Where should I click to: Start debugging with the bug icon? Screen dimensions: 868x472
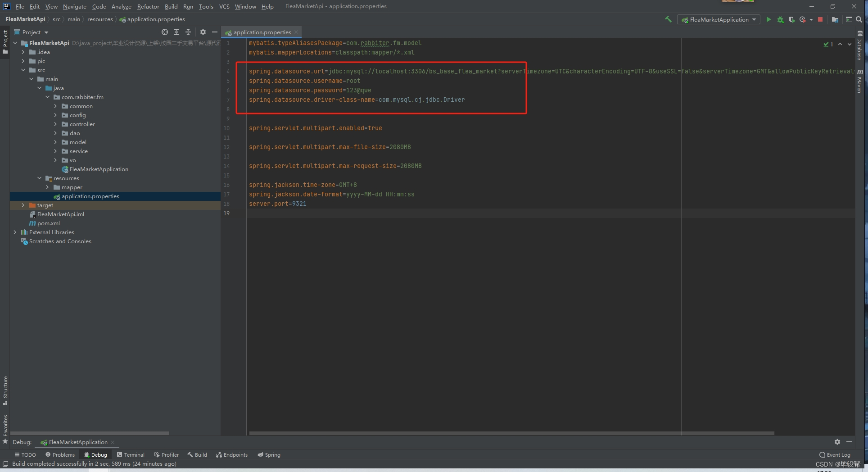click(780, 19)
